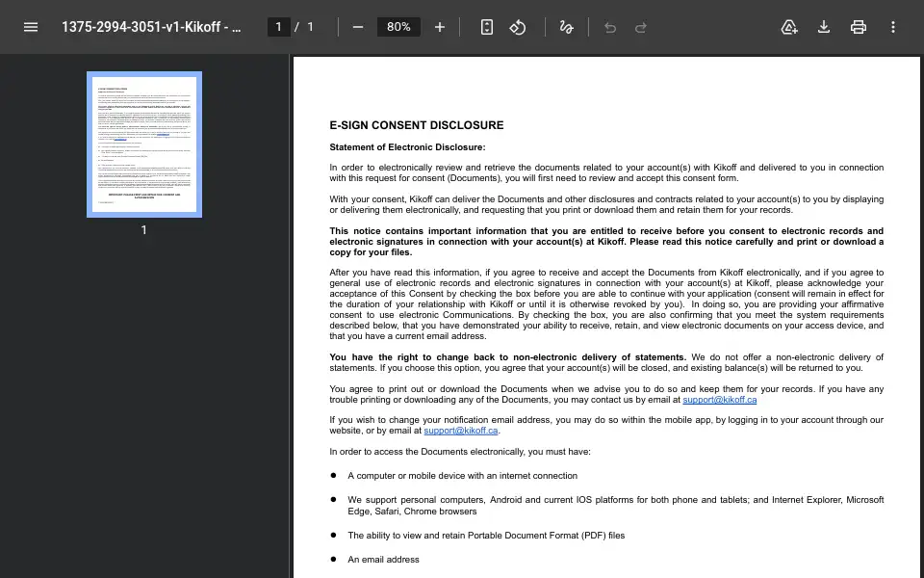
Task: Rotate the document counterclockwise
Action: tap(518, 27)
